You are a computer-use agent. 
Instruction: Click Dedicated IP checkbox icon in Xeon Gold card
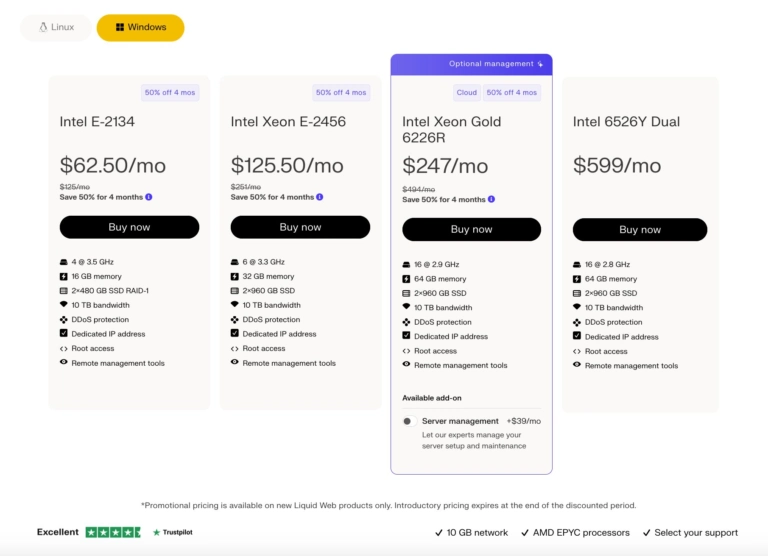[406, 336]
